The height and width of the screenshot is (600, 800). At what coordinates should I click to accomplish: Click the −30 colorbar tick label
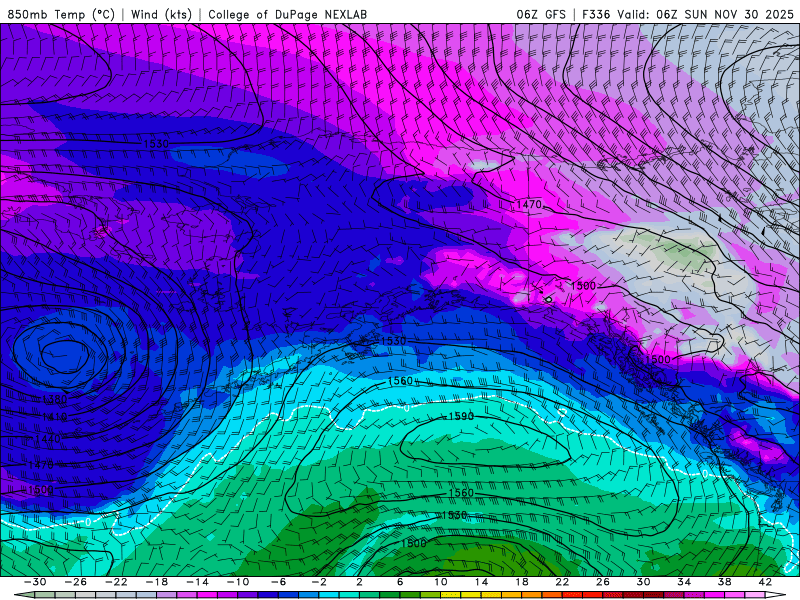tap(35, 582)
